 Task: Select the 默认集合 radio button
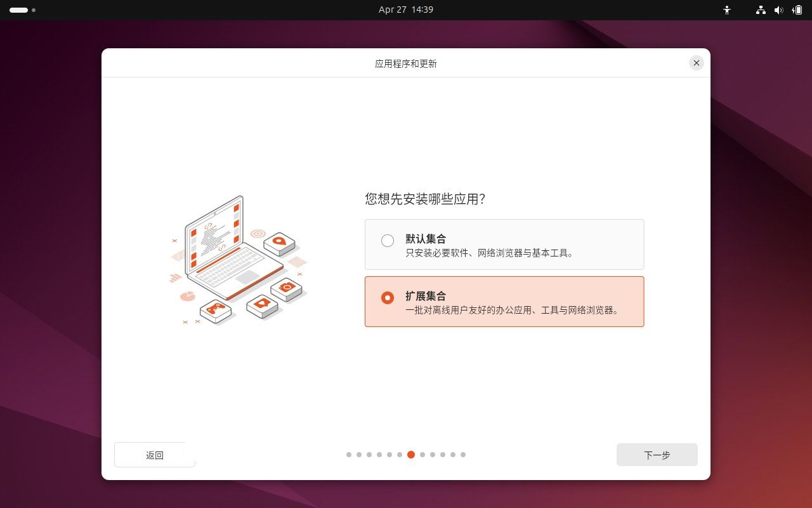coord(388,241)
